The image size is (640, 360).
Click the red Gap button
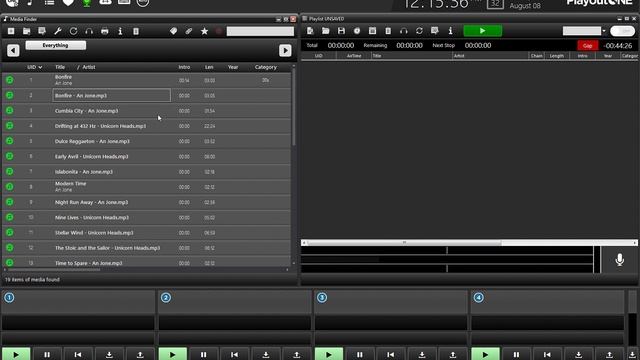(587, 45)
